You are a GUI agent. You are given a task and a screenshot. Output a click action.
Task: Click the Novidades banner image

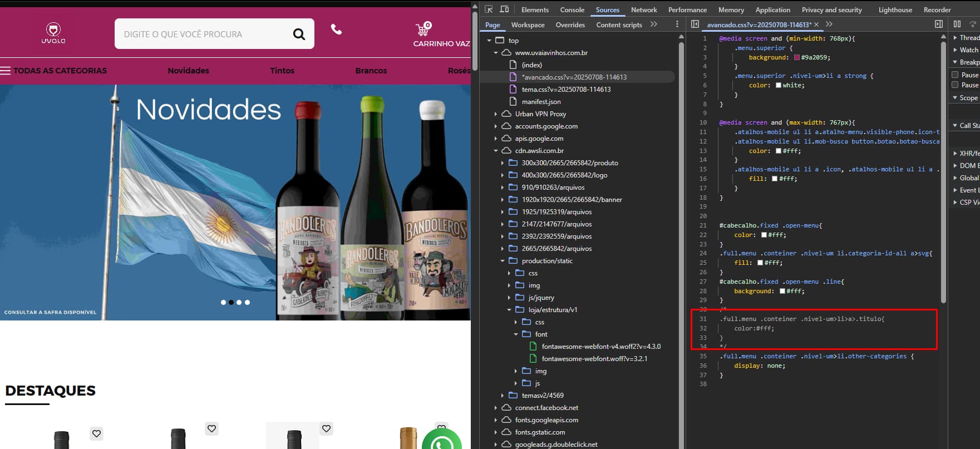coord(235,203)
